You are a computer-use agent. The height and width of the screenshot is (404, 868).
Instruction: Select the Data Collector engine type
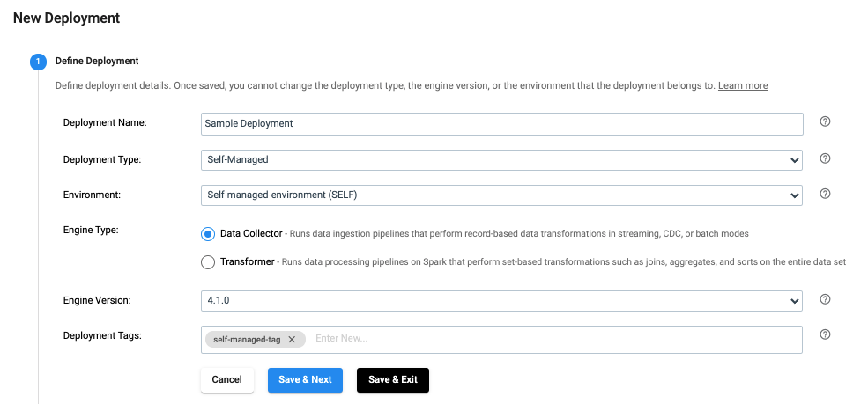pos(208,234)
